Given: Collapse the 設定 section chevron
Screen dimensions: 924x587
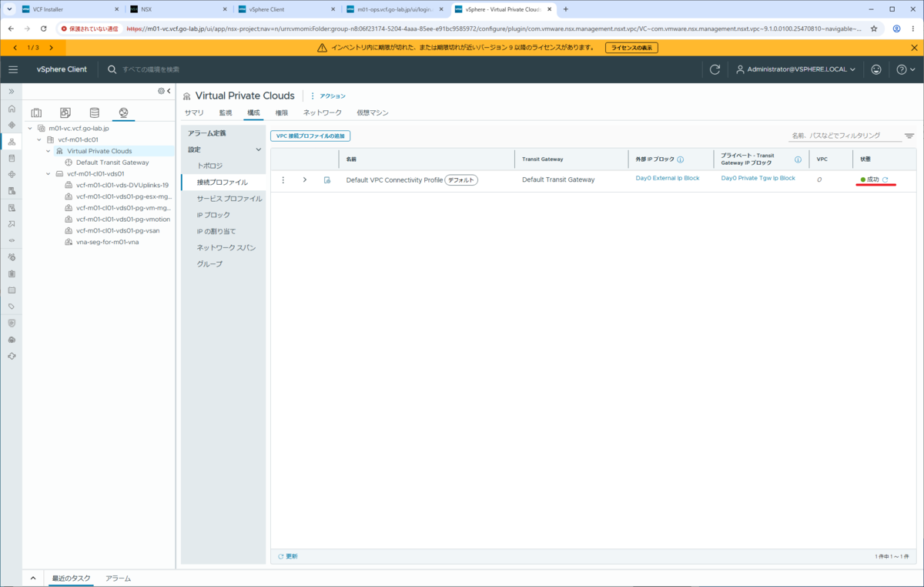Looking at the screenshot, I should pyautogui.click(x=259, y=149).
